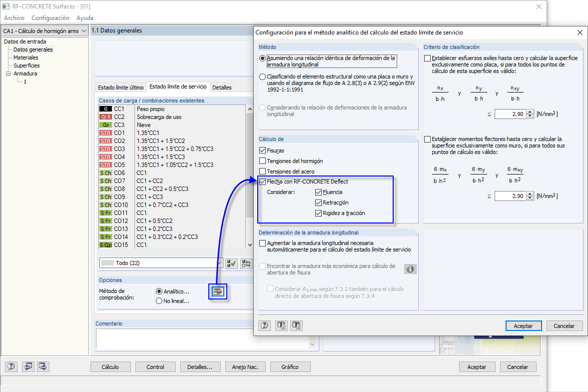Toggle Flecha con RF-CONCRETE Deflect checkbox
The width and height of the screenshot is (588, 392).
(x=262, y=181)
